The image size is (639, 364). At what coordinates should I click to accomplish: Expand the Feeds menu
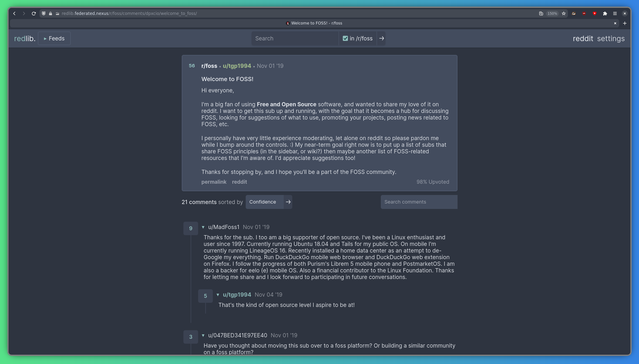tap(54, 38)
